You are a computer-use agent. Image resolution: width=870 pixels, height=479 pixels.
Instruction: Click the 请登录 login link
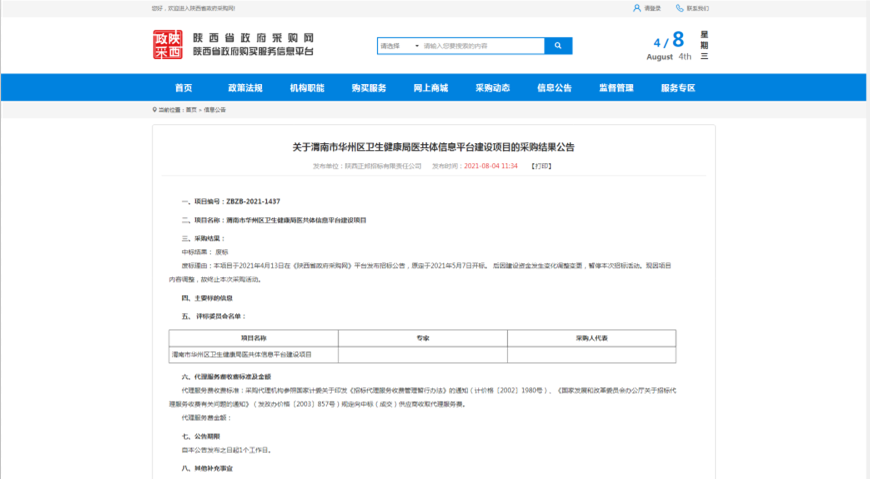click(652, 8)
